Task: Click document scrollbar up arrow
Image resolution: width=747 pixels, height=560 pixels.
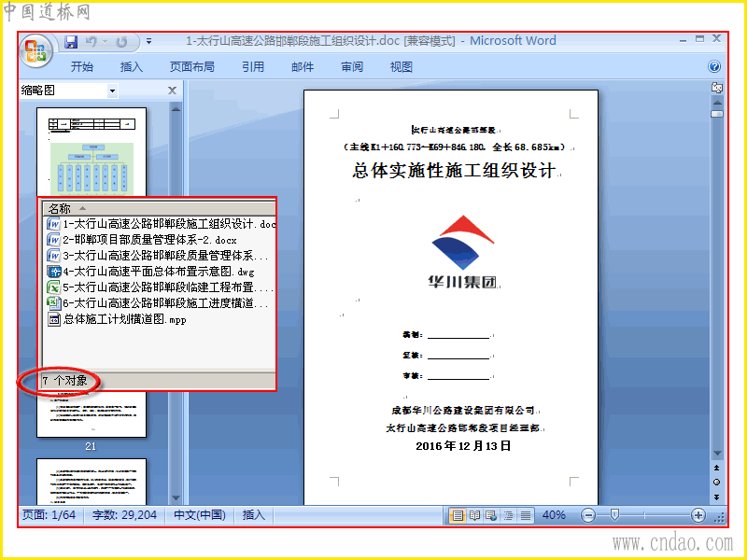Action: 717,103
